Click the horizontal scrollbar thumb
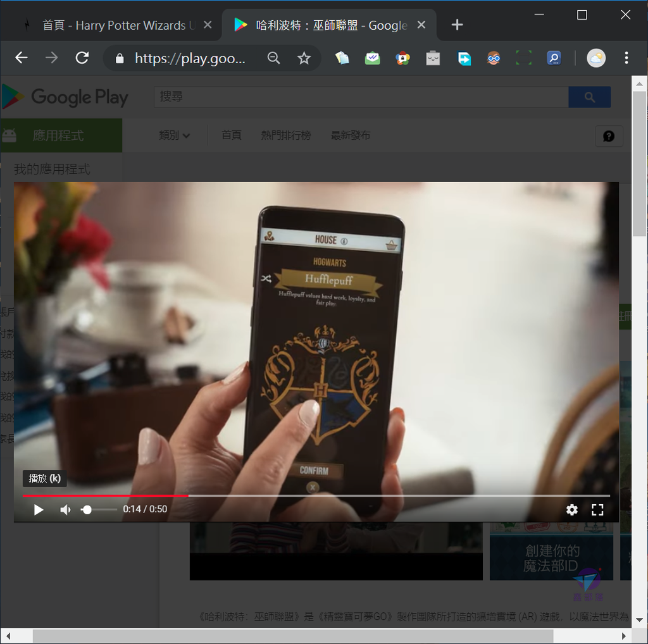The width and height of the screenshot is (648, 644). tap(292, 636)
